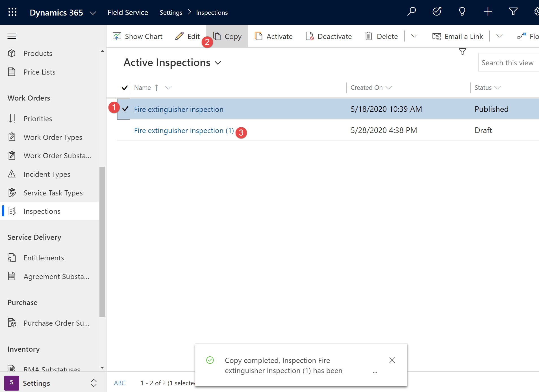The height and width of the screenshot is (392, 539).
Task: Open advanced find funnel in top bar
Action: point(513,12)
